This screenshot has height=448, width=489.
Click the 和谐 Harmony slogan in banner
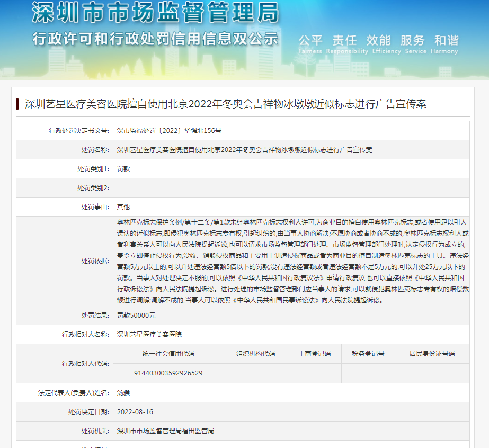pyautogui.click(x=446, y=41)
